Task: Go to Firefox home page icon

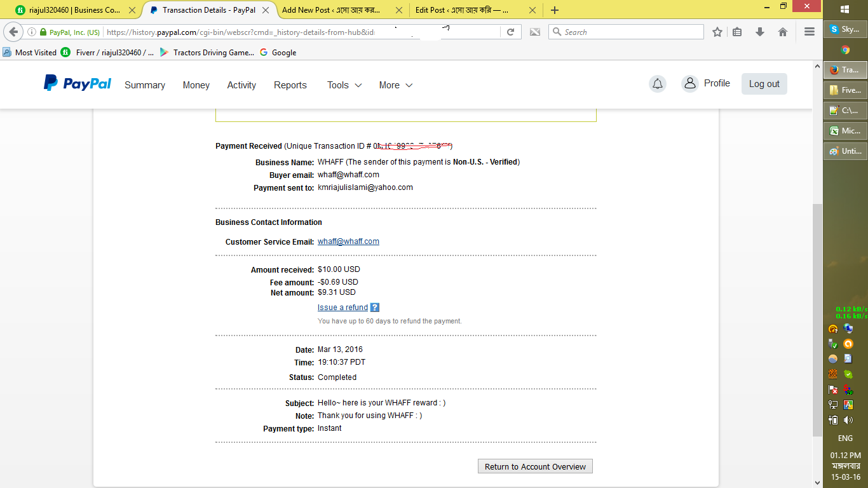Action: 783,32
